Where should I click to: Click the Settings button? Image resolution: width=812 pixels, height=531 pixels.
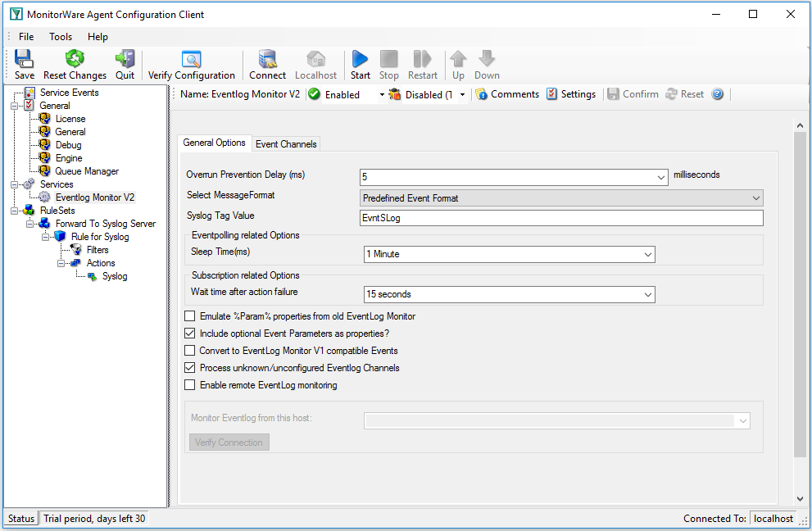[570, 94]
